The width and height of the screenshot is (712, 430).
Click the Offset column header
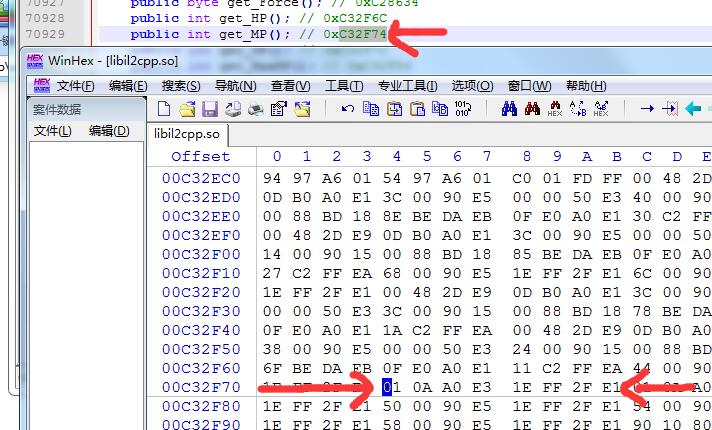201,157
